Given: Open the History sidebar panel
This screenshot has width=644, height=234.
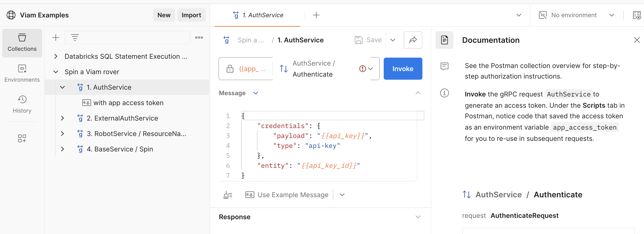Looking at the screenshot, I should click(x=22, y=104).
